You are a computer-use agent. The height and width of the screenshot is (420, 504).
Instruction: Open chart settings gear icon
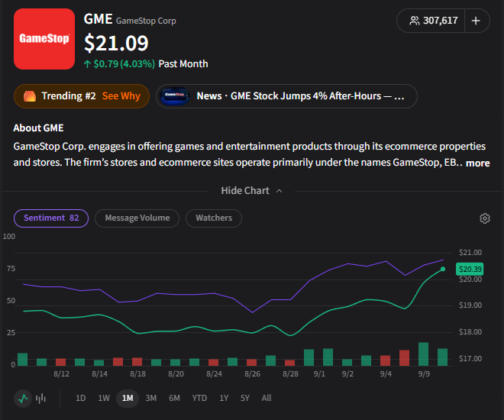point(485,218)
